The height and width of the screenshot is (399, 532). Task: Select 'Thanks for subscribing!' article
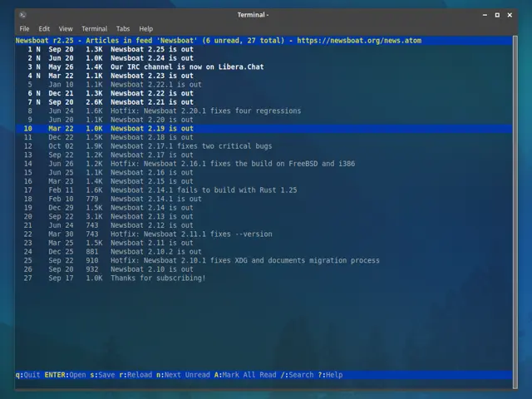[158, 278]
